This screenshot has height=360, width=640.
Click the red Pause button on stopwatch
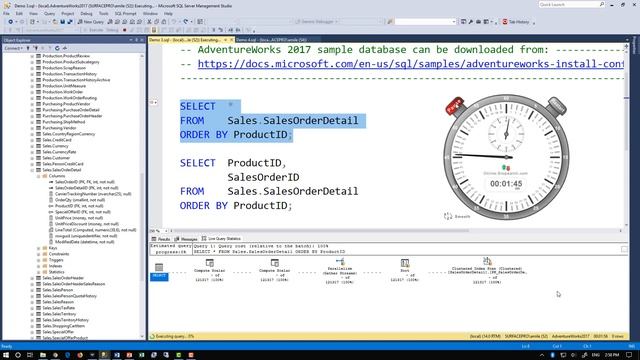pyautogui.click(x=454, y=106)
